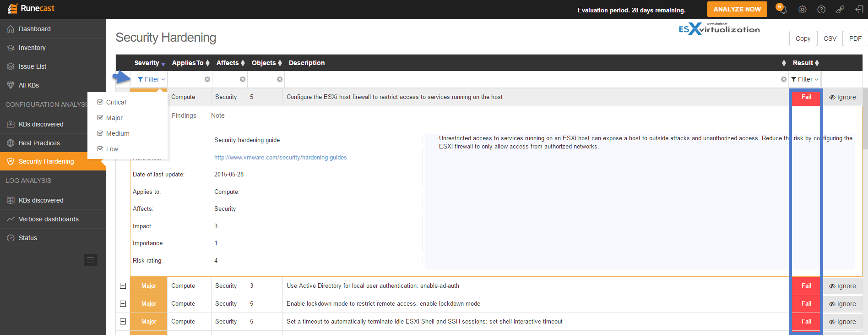Expand the set-shell-interactive-timeout row
Viewport: 868px width, 335px height.
[x=123, y=321]
